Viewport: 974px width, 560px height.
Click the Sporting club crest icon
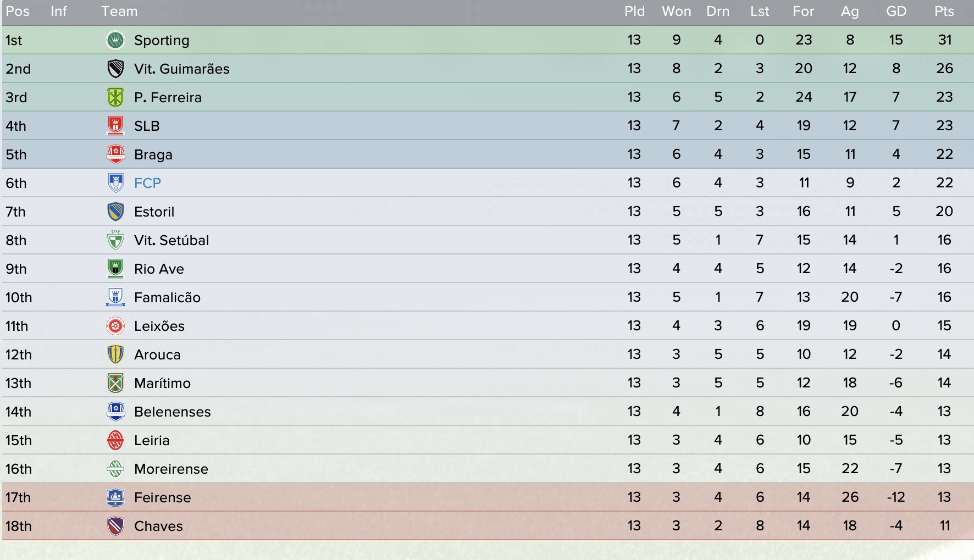(115, 40)
